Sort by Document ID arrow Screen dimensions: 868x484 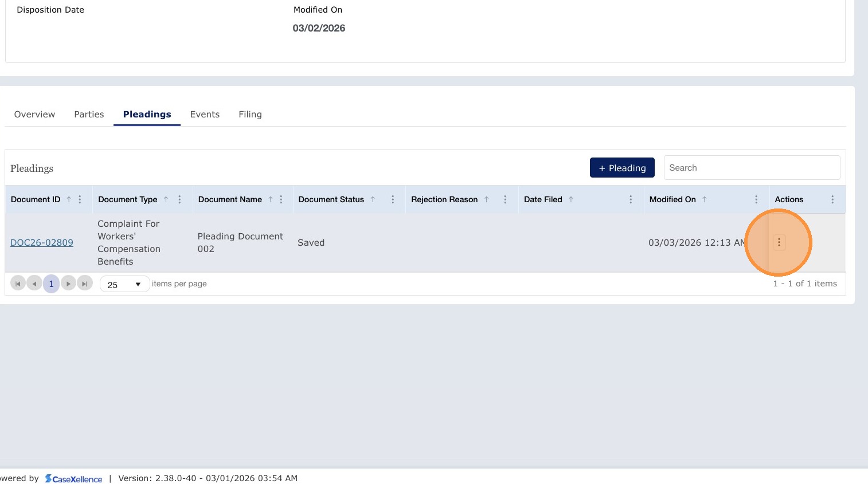(x=69, y=199)
